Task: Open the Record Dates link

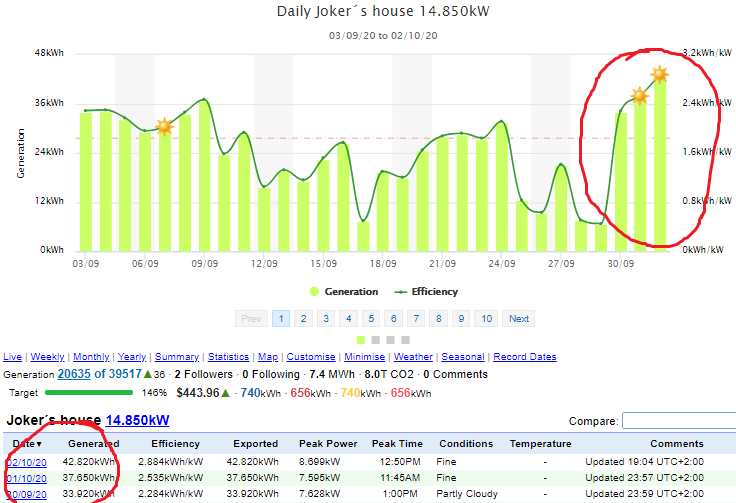Action: pos(525,357)
